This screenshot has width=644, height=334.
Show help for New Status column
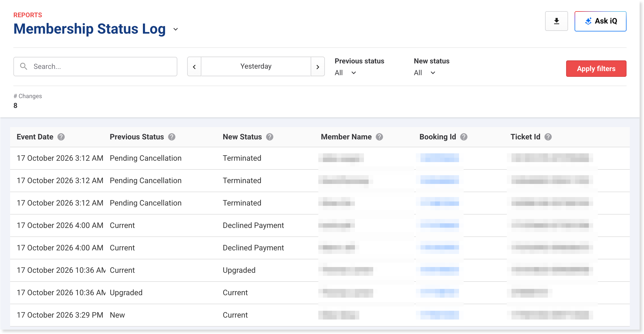[x=270, y=137]
